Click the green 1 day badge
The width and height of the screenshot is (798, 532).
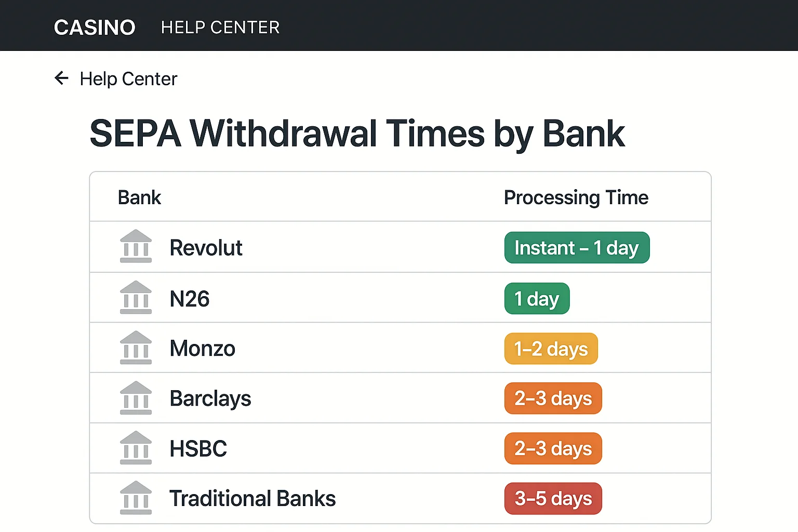537,299
